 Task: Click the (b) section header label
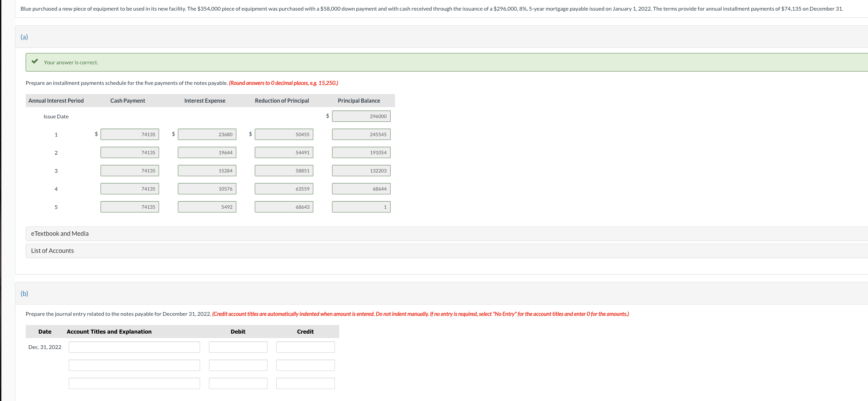pos(24,294)
